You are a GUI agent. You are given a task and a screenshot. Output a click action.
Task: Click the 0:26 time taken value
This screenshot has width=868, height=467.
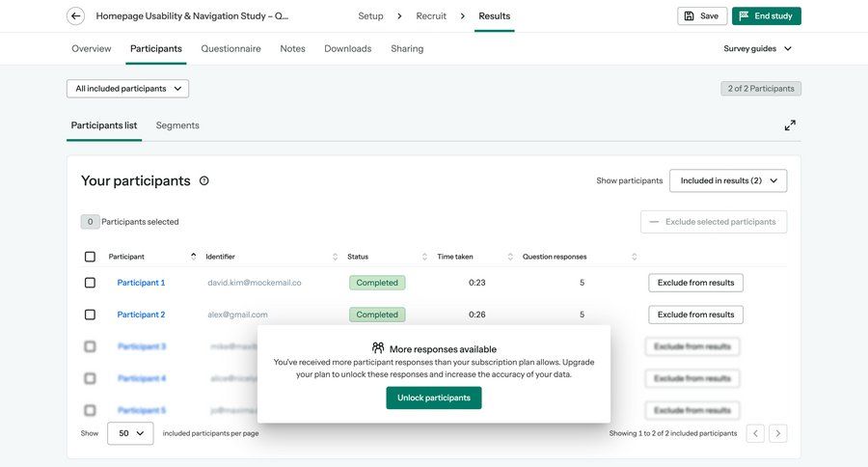pos(477,315)
